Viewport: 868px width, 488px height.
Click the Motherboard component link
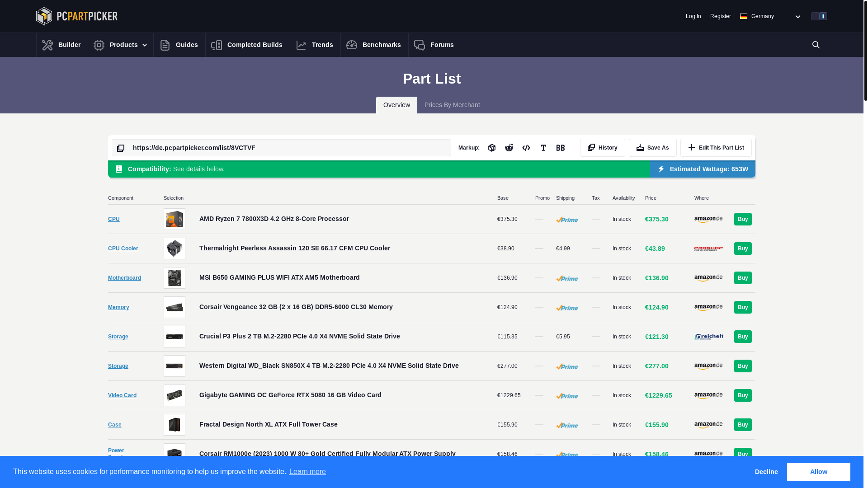pos(124,278)
